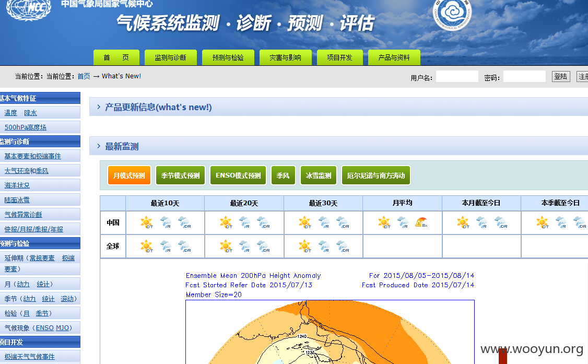Click Global 最近10天 DR cloud icon

pos(184,246)
